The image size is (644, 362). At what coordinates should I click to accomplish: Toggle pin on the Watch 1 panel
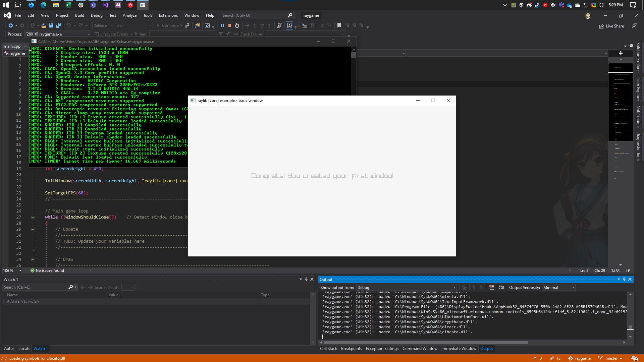[306, 279]
